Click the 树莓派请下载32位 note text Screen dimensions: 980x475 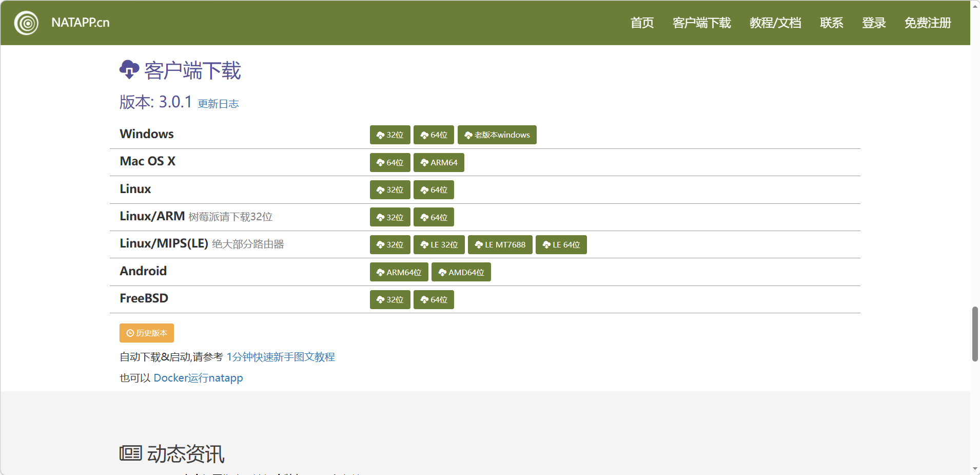[x=230, y=217]
